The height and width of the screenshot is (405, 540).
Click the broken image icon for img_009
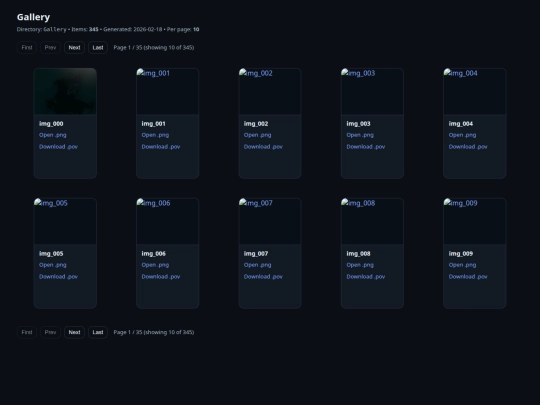coord(447,202)
